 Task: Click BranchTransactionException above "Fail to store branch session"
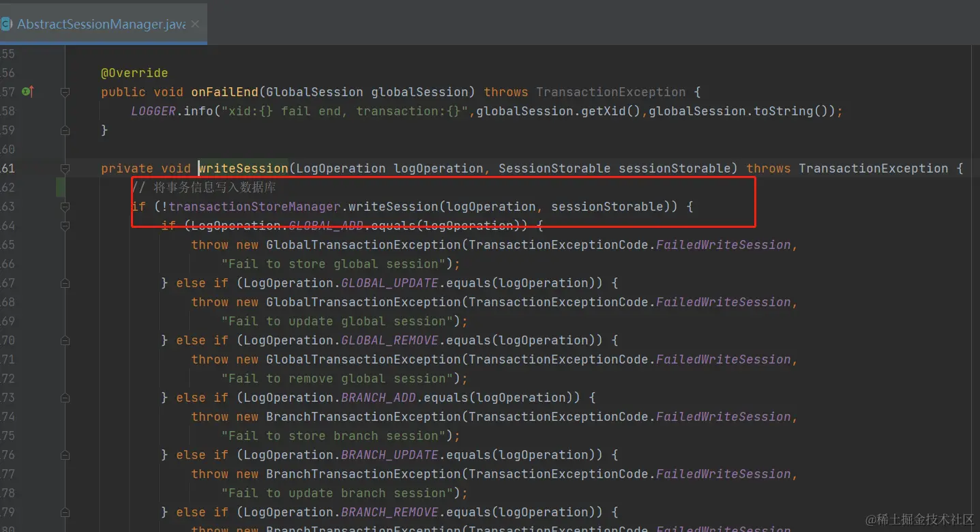coord(363,417)
